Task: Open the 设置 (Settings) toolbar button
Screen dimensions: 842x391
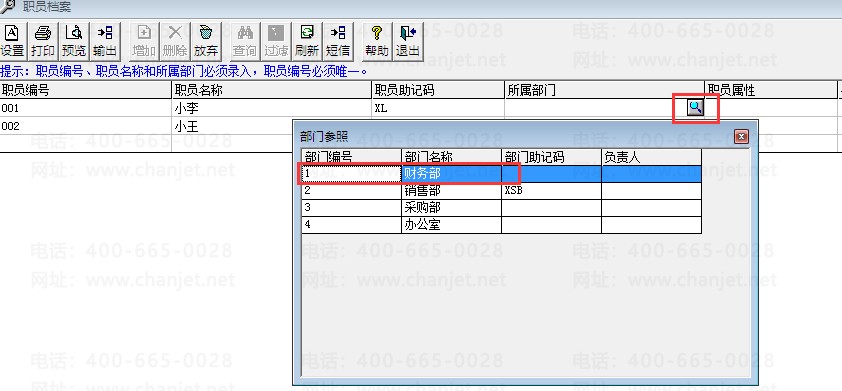Action: [12, 41]
